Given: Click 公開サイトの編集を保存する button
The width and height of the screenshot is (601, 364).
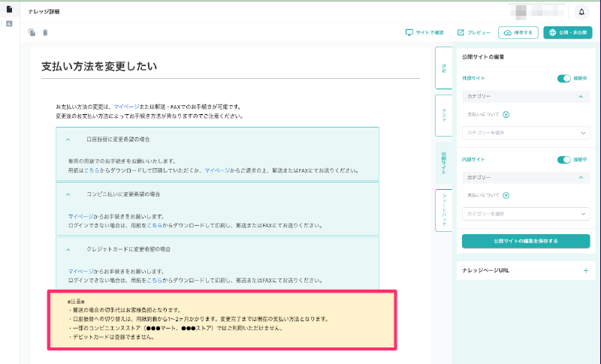Looking at the screenshot, I should pyautogui.click(x=525, y=241).
